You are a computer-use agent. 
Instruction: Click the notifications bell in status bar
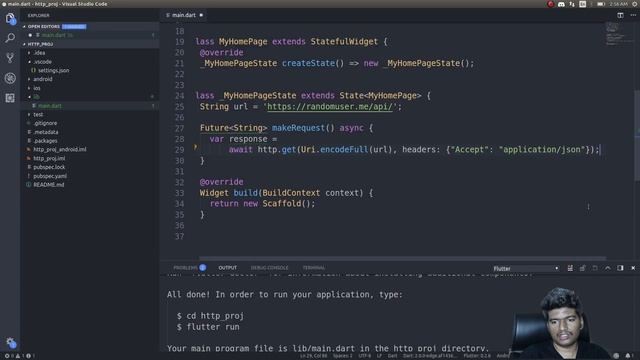click(628, 356)
